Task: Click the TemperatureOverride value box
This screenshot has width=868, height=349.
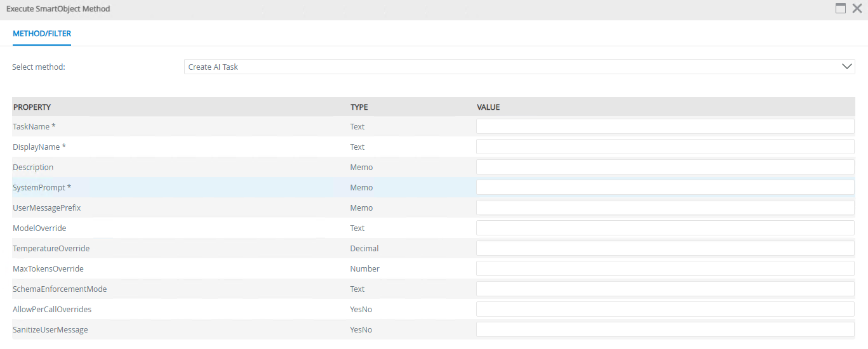Action: (x=665, y=248)
